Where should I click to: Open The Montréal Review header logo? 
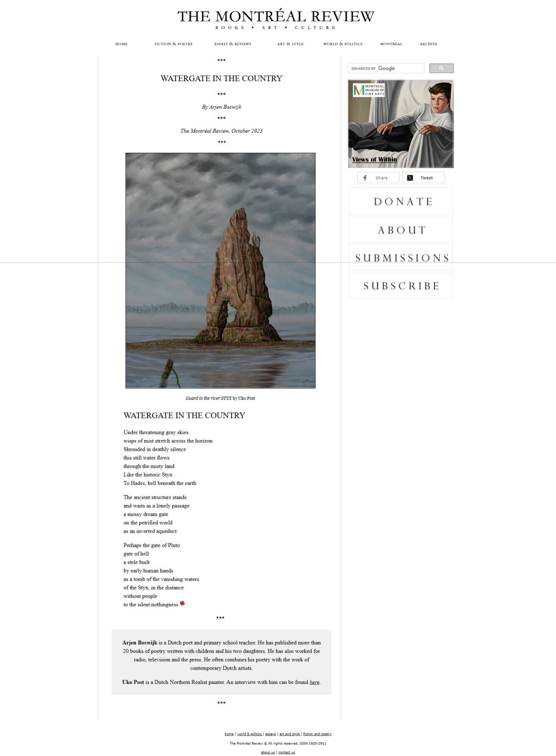(x=276, y=20)
